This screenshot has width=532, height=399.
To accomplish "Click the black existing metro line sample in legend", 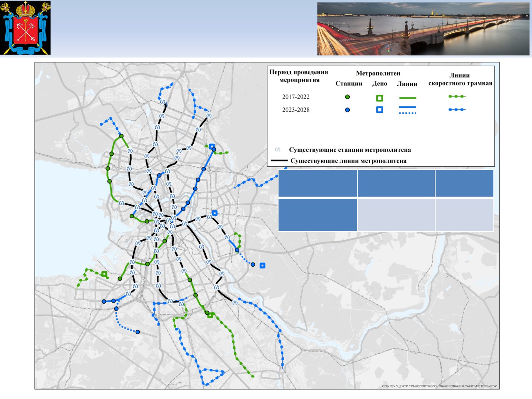I will [x=279, y=161].
